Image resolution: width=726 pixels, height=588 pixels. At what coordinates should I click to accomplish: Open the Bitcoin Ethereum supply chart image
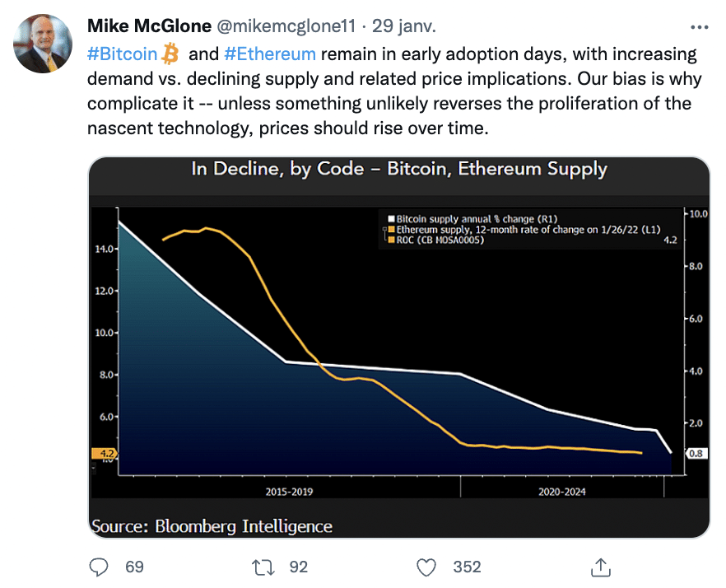[398, 347]
